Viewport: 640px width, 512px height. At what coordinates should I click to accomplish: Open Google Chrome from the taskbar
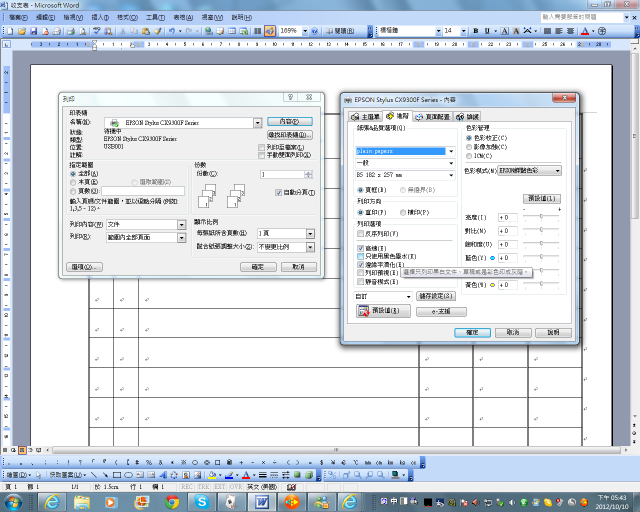pos(172,502)
